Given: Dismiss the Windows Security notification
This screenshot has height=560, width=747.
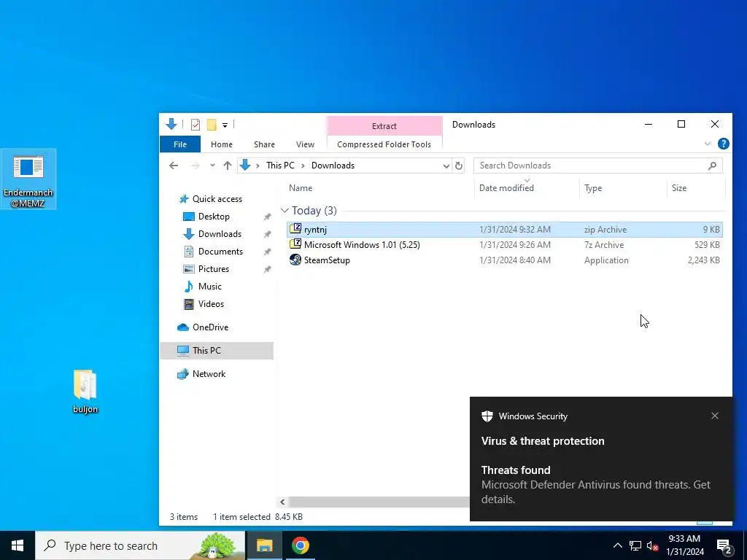Looking at the screenshot, I should click(x=715, y=416).
